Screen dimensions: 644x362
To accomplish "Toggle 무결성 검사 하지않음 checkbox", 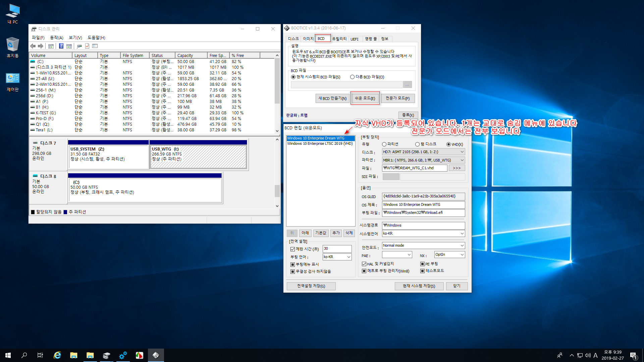I will (x=292, y=271).
